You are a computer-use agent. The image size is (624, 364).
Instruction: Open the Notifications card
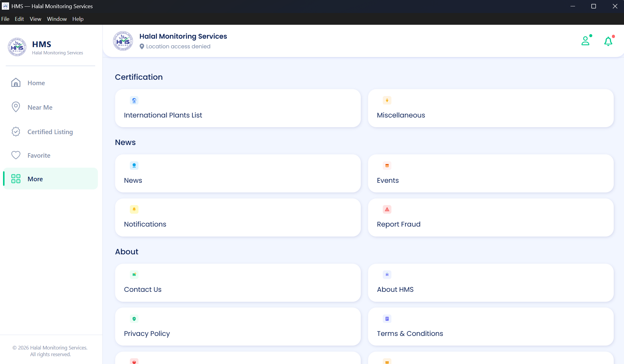click(238, 217)
